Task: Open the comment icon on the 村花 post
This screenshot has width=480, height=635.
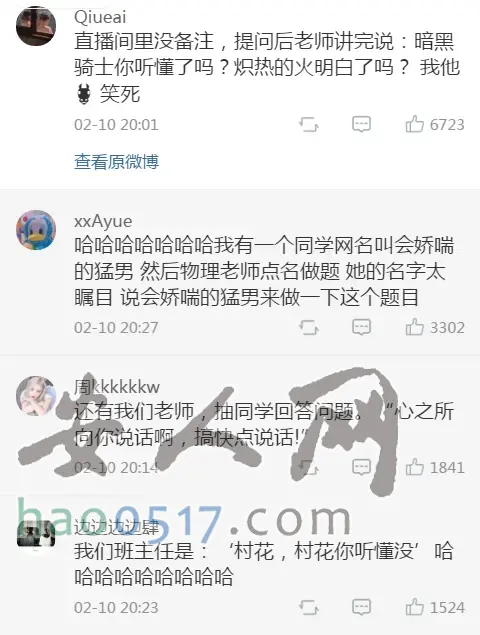Action: coord(361,607)
